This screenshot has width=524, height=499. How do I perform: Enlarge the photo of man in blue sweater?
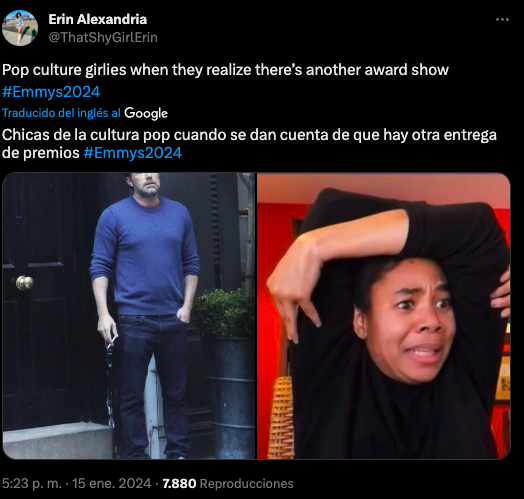129,316
